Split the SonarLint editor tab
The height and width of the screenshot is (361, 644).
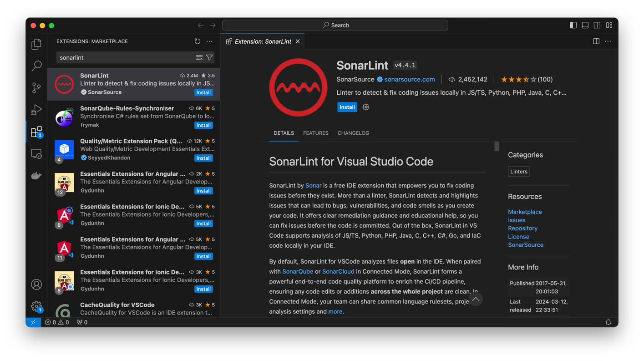(596, 41)
